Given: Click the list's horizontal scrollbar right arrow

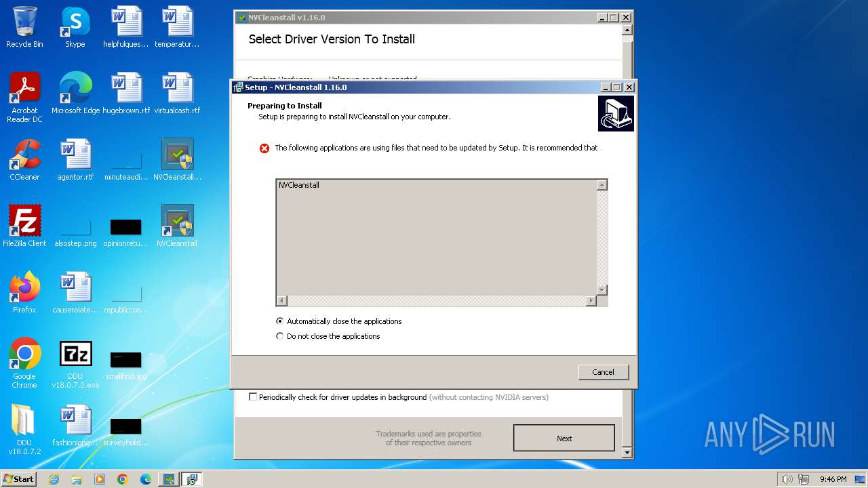Looking at the screenshot, I should tap(591, 300).
